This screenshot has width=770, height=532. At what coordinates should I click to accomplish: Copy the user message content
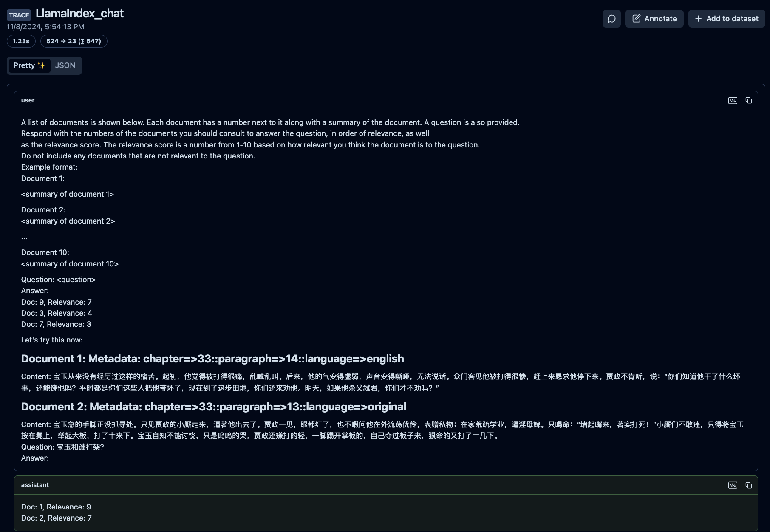[x=749, y=101]
